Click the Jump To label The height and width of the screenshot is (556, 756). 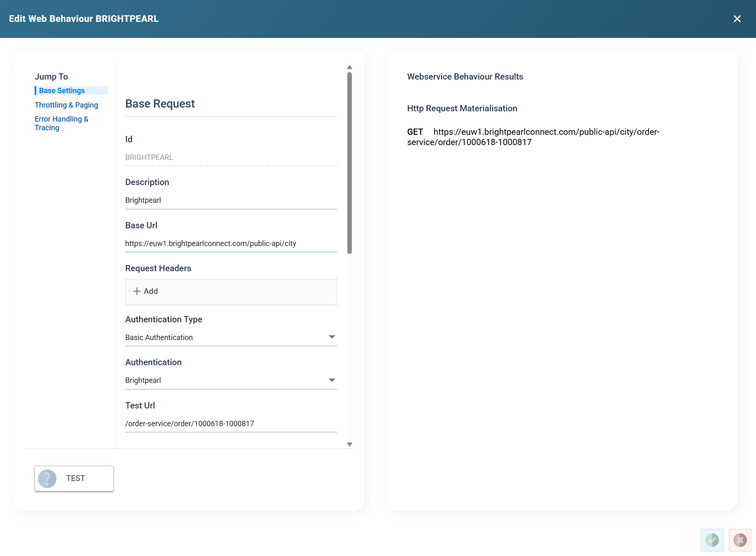pyautogui.click(x=51, y=77)
